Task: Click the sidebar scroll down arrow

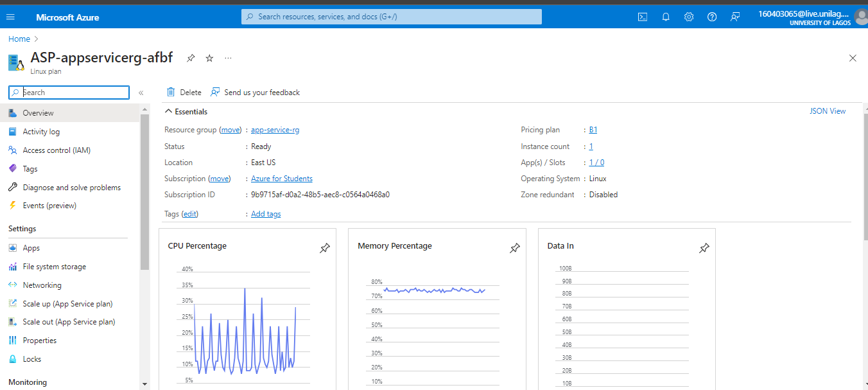Action: (x=144, y=385)
